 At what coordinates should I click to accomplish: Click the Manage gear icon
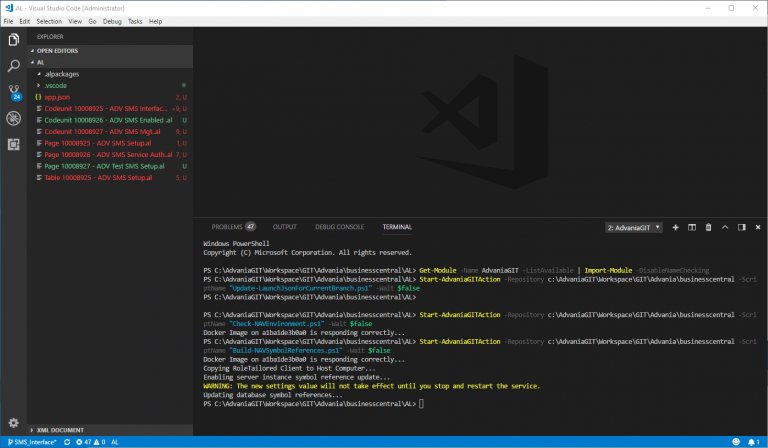(14, 423)
